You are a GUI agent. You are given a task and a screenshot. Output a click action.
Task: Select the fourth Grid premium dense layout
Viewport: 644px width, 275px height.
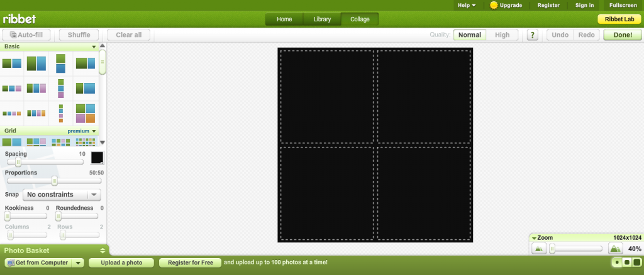86,142
